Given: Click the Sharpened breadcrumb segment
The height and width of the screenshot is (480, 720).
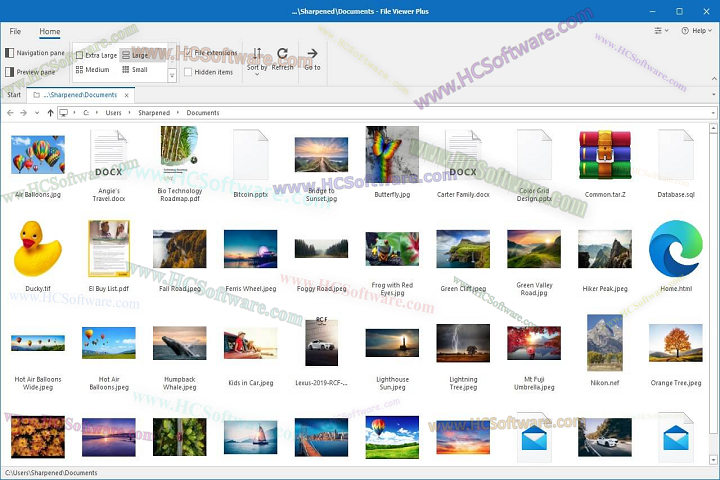Looking at the screenshot, I should point(154,113).
